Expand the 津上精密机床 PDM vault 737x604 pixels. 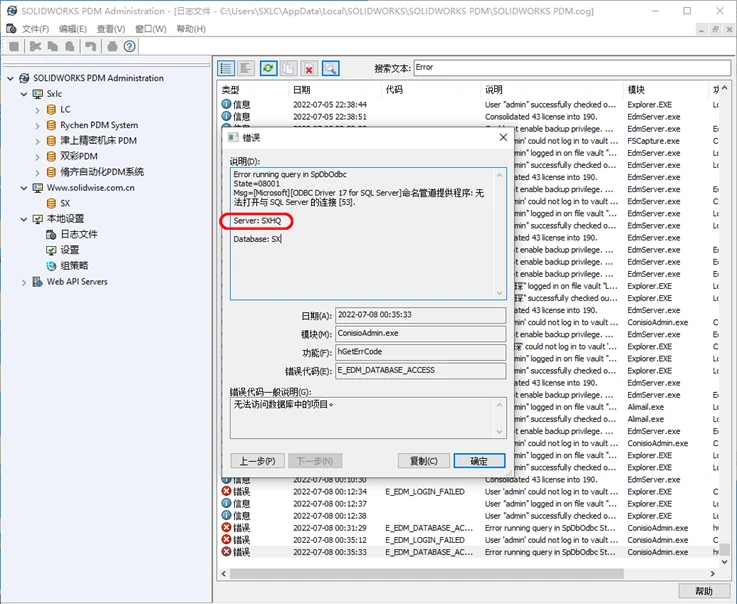[38, 141]
